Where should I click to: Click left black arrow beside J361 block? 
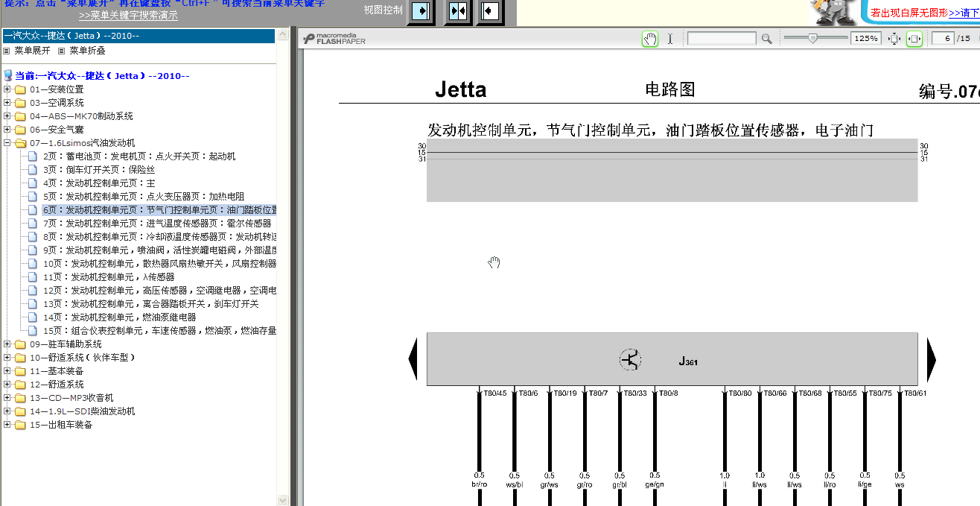(413, 359)
